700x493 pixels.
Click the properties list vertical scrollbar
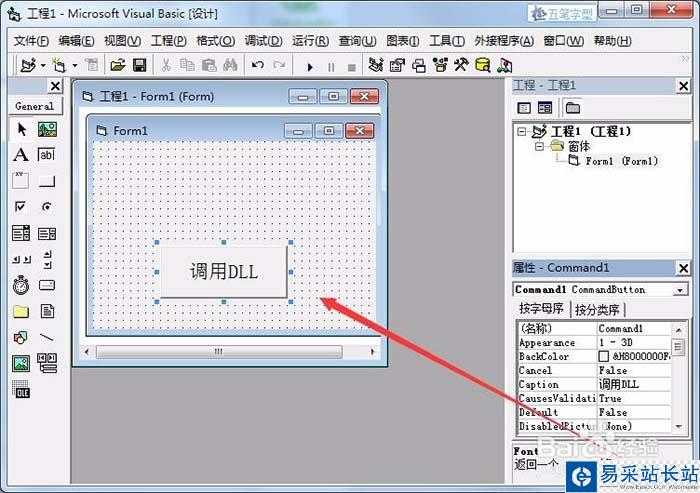pyautogui.click(x=678, y=378)
